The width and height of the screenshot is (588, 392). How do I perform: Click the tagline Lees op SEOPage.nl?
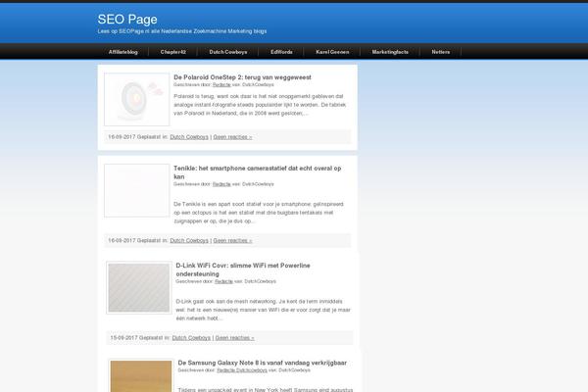click(x=182, y=31)
